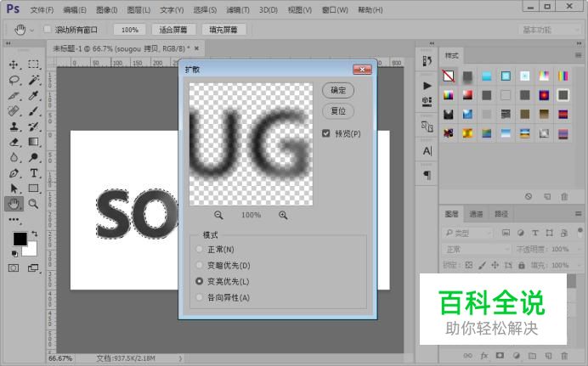The width and height of the screenshot is (588, 366).
Task: Zoom in the diffuse preview
Action: click(283, 215)
